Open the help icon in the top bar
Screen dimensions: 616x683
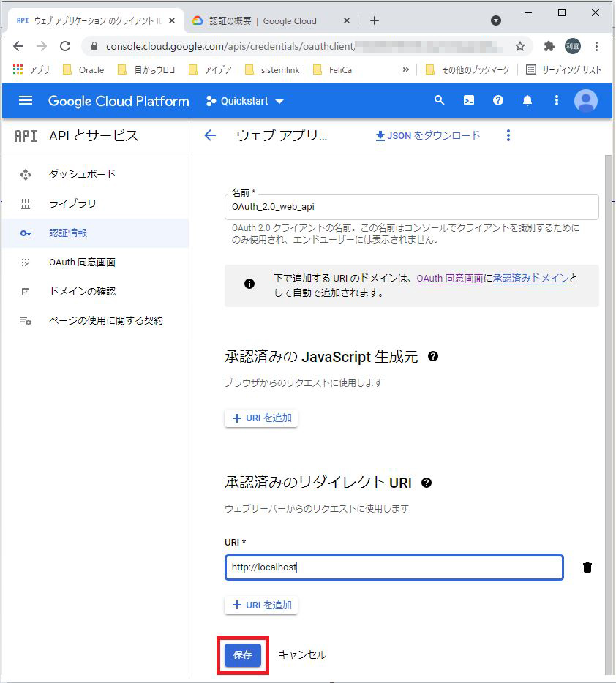point(497,101)
